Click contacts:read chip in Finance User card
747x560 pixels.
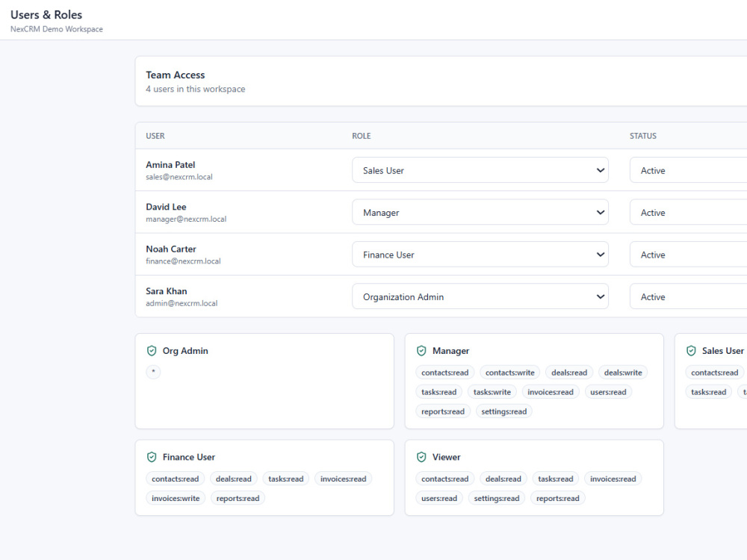[176, 479]
